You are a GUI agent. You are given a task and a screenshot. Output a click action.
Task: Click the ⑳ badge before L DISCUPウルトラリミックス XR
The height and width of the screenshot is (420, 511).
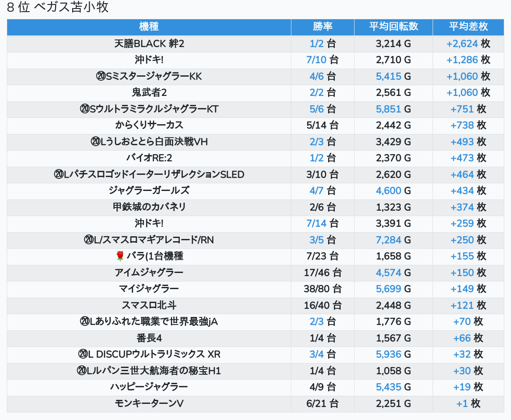coord(82,354)
